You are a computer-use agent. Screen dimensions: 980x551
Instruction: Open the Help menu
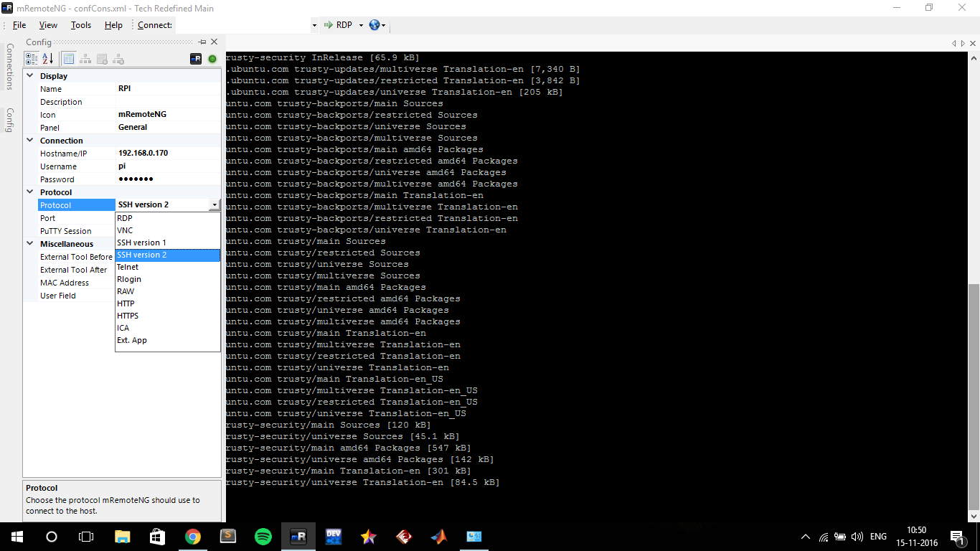point(113,25)
